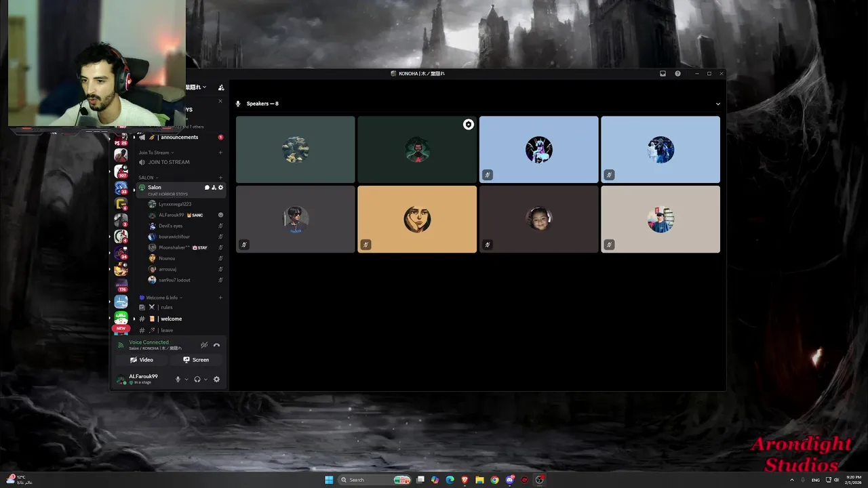Start sharing with Screen button
This screenshot has width=868, height=488.
(196, 360)
